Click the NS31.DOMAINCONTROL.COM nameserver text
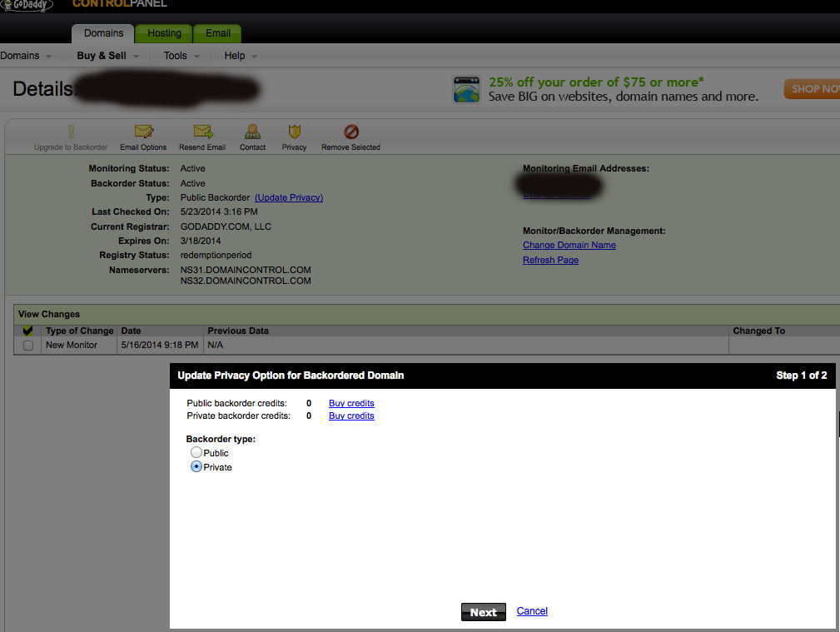This screenshot has height=632, width=840. point(246,270)
